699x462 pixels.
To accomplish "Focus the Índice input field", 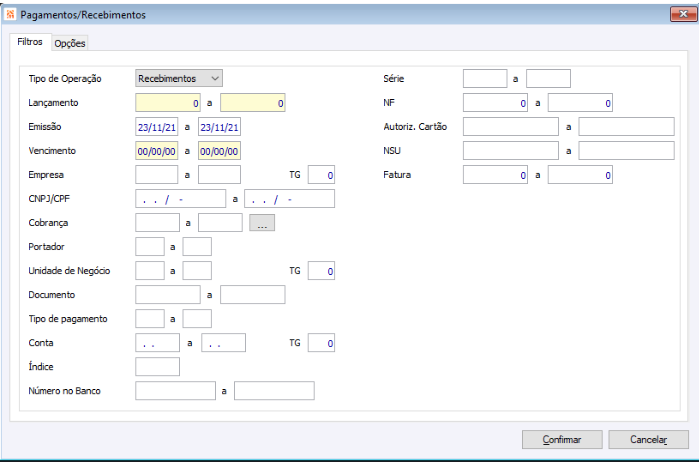I will pyautogui.click(x=157, y=367).
